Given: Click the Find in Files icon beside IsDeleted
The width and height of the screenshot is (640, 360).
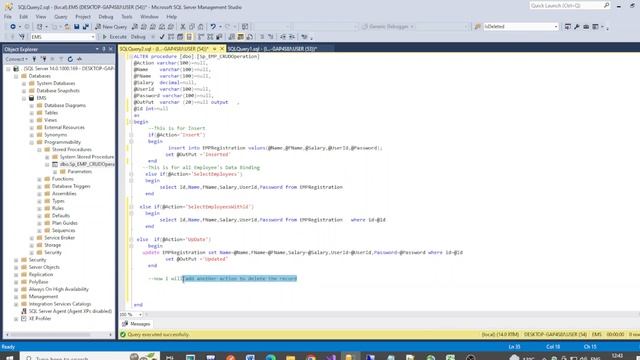Looking at the screenshot, I should pos(478,27).
